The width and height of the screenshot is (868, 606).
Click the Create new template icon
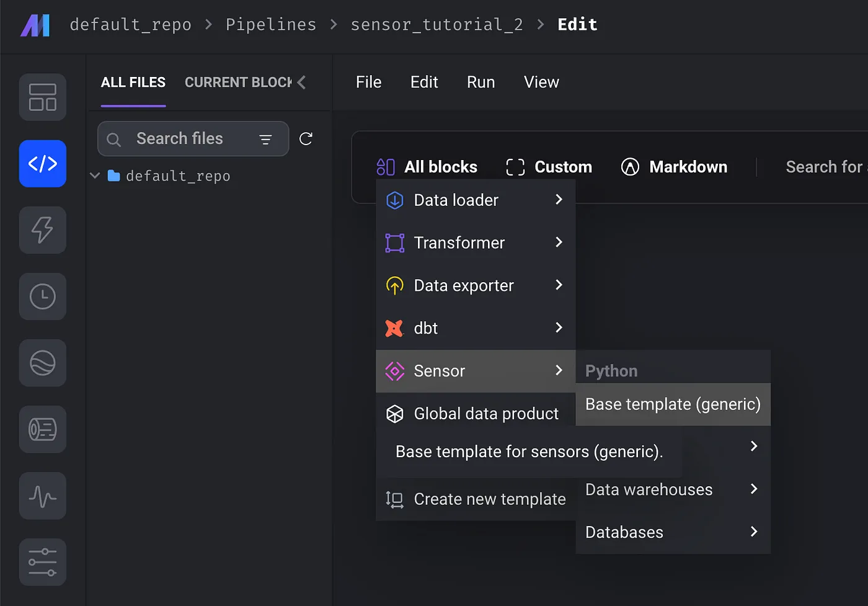(394, 499)
